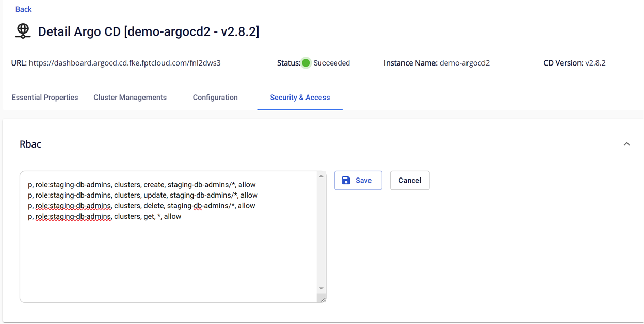Viewport: 644px width, 324px height.
Task: Click the Back link
Action: coord(23,9)
